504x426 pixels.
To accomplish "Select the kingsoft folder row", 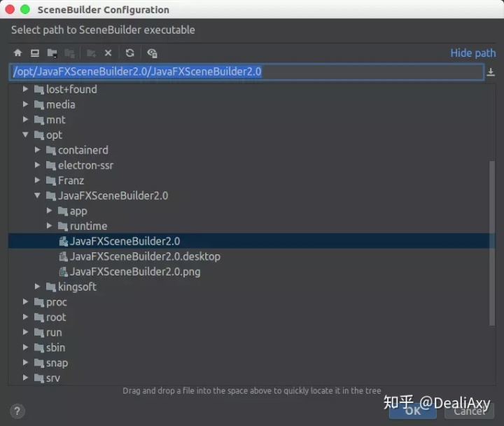I will pyautogui.click(x=251, y=287).
